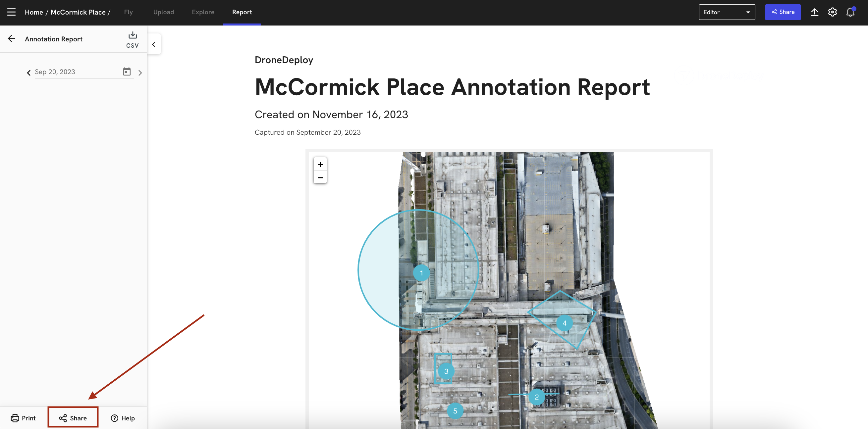Image resolution: width=868 pixels, height=429 pixels.
Task: Zoom in on the map
Action: tap(320, 164)
